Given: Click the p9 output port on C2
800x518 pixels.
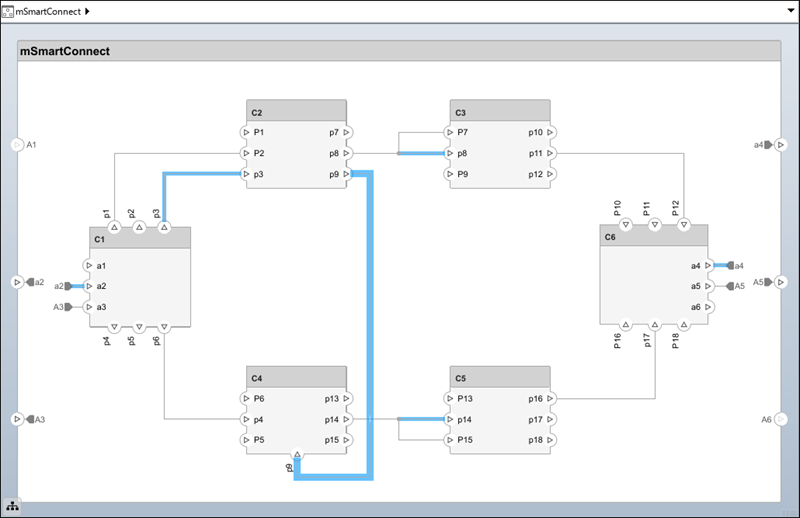Looking at the screenshot, I should tap(346, 174).
